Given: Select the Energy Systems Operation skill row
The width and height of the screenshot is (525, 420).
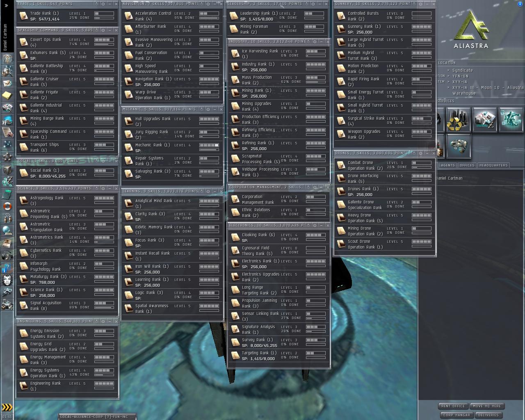Looking at the screenshot, I should (x=67, y=373).
